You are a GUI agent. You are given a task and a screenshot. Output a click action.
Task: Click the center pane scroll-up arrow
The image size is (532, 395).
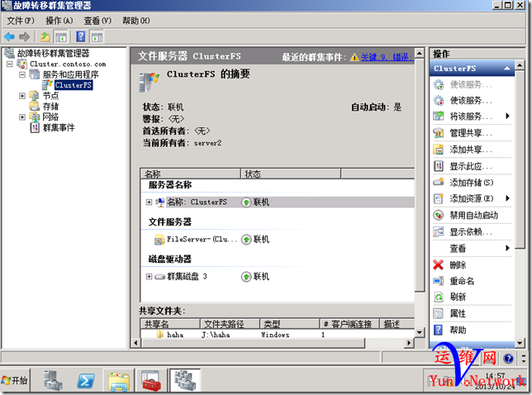point(420,53)
